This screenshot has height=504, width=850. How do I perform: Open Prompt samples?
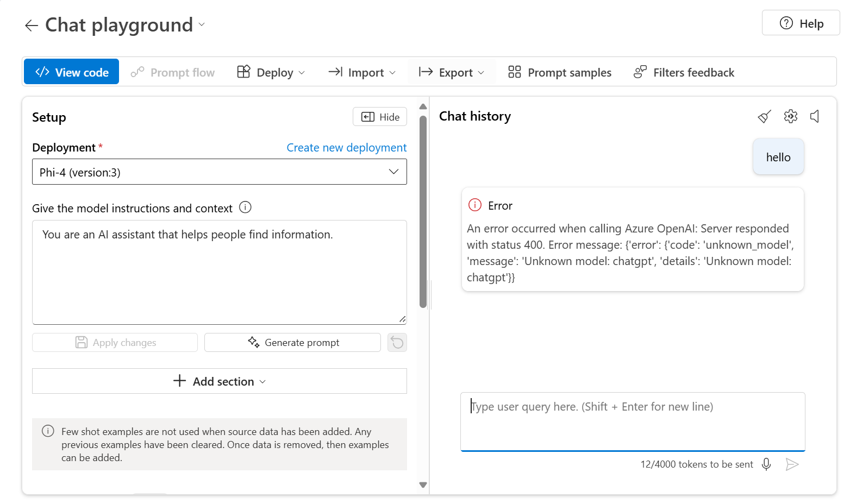[x=560, y=72]
